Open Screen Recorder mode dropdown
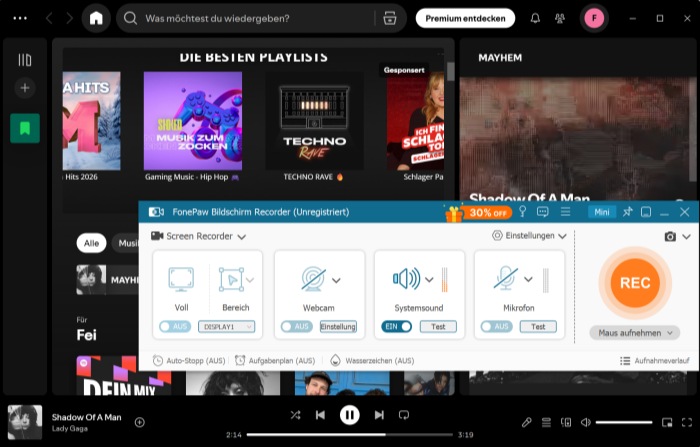 pos(199,236)
